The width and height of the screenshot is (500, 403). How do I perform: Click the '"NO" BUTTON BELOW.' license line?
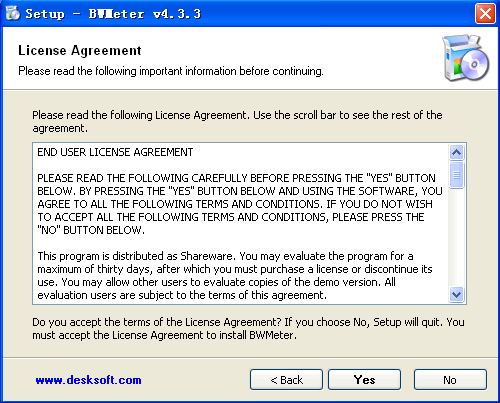tap(91, 230)
